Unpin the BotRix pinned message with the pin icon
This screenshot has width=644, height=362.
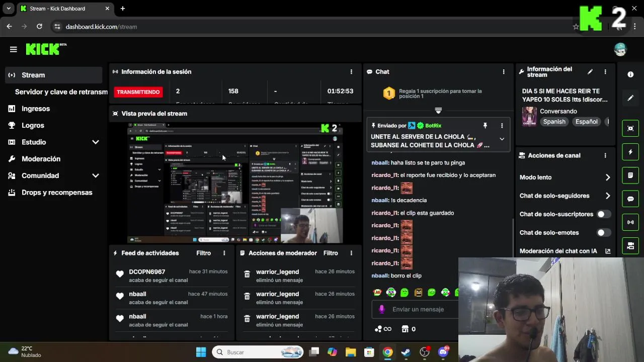pos(485,126)
